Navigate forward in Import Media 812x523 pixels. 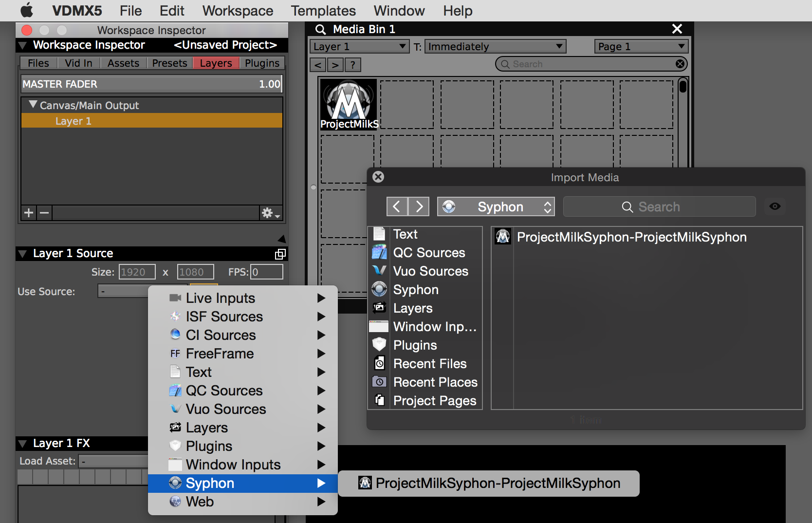(x=419, y=206)
